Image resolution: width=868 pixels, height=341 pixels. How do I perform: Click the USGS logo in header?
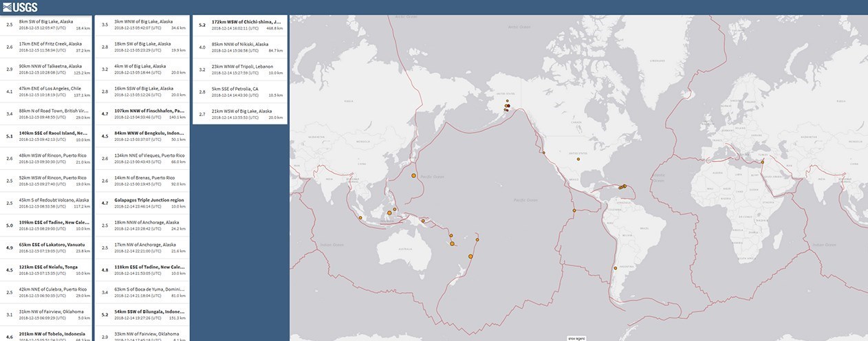19,7
